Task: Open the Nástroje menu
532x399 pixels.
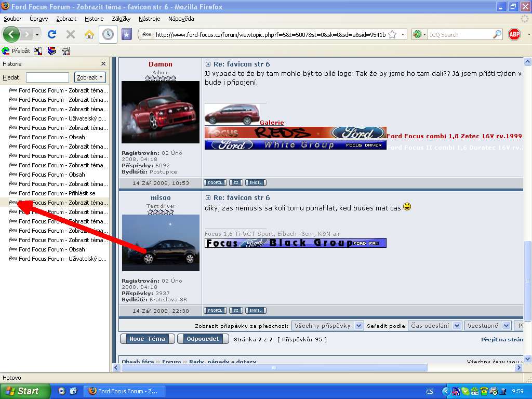Action: tap(149, 19)
